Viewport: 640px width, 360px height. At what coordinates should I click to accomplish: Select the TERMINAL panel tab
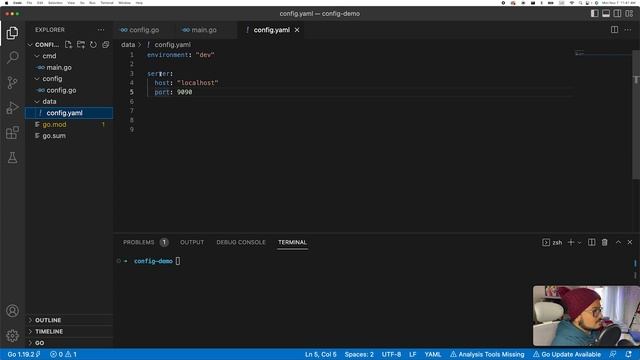[292, 242]
